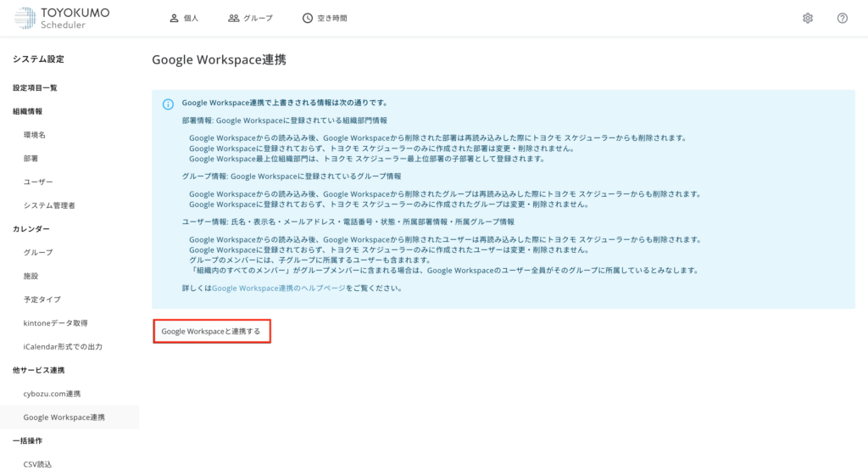Open CSV読込 in sidebar

click(x=37, y=464)
